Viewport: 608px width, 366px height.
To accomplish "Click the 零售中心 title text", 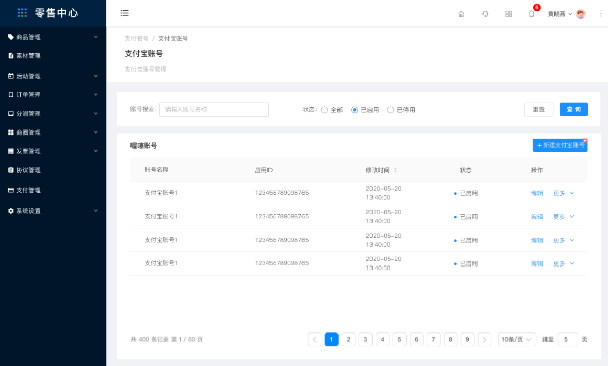I will tap(57, 13).
